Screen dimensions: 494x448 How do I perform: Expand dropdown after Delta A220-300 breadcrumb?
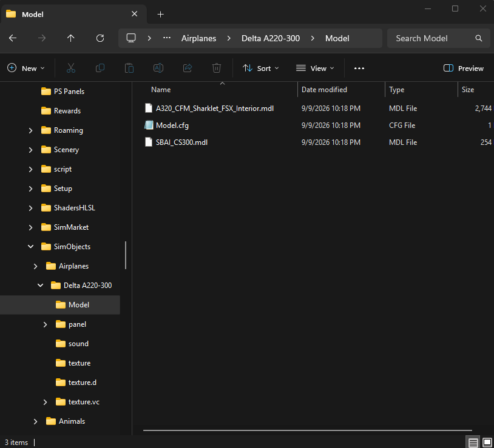[x=313, y=38]
